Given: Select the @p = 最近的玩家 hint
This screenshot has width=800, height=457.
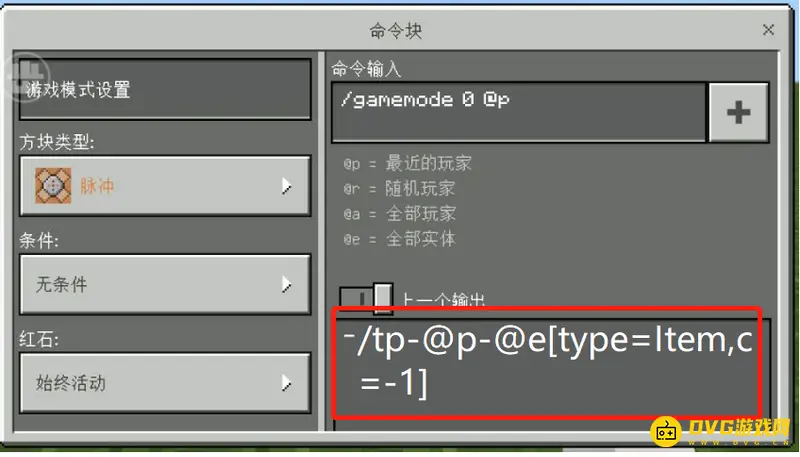Looking at the screenshot, I should pos(407,164).
